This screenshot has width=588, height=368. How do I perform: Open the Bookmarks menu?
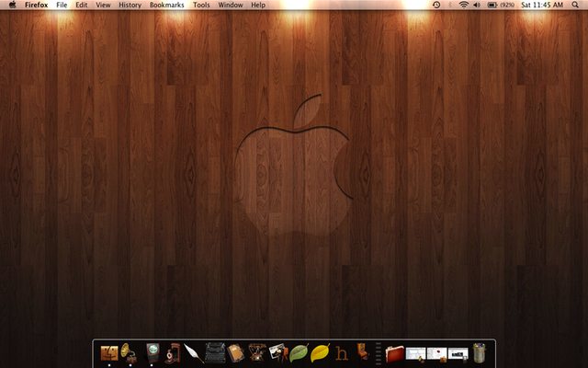(167, 5)
